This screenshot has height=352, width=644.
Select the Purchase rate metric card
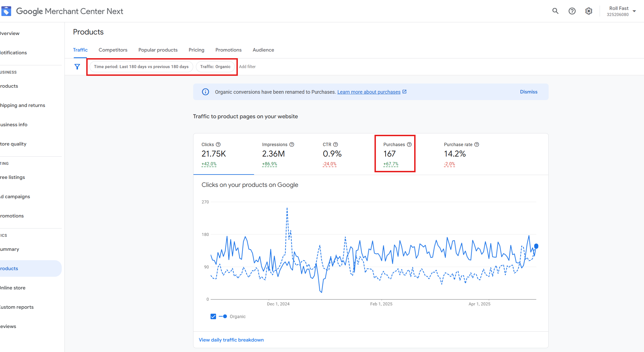click(x=466, y=154)
